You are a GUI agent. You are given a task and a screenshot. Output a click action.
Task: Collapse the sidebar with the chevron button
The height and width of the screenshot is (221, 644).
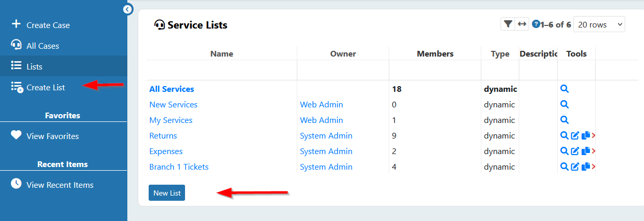128,9
